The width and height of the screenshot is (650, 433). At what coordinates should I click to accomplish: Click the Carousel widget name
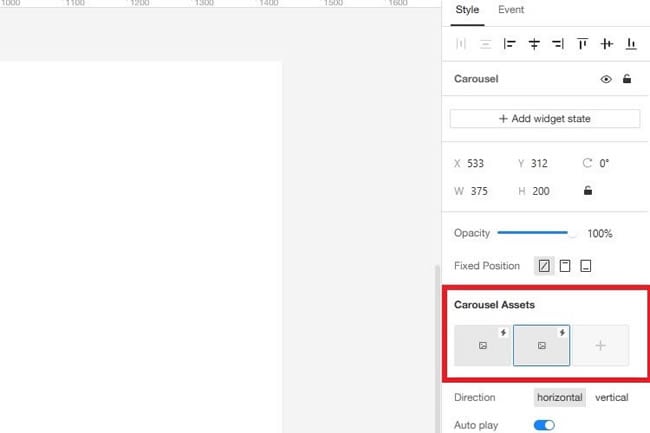pyautogui.click(x=476, y=79)
